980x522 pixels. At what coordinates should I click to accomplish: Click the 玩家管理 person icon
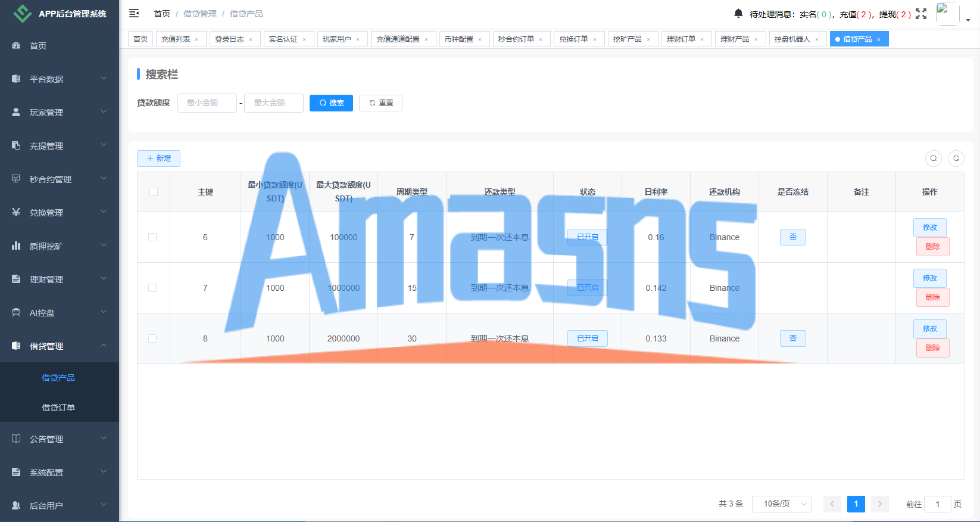(16, 112)
